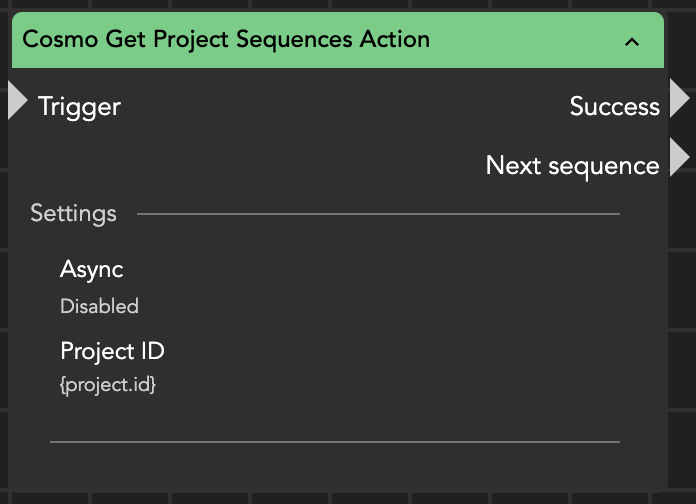Click the Trigger port label
This screenshot has width=696, height=504.
pos(79,106)
